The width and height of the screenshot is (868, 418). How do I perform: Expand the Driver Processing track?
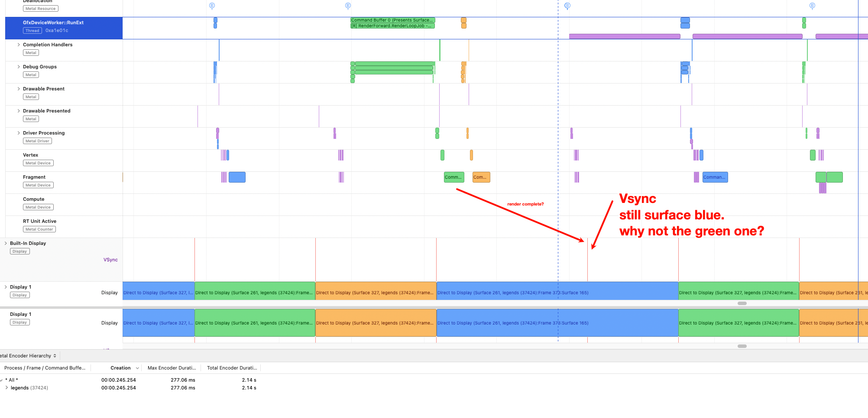click(19, 133)
